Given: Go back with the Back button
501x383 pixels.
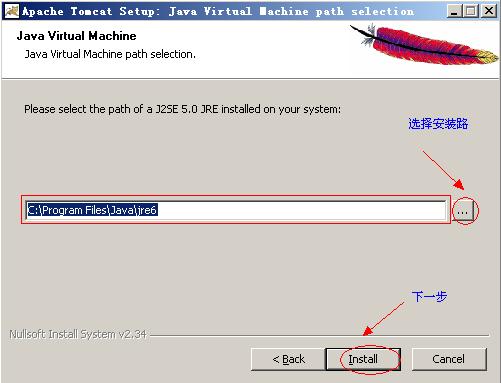Looking at the screenshot, I should tap(288, 359).
